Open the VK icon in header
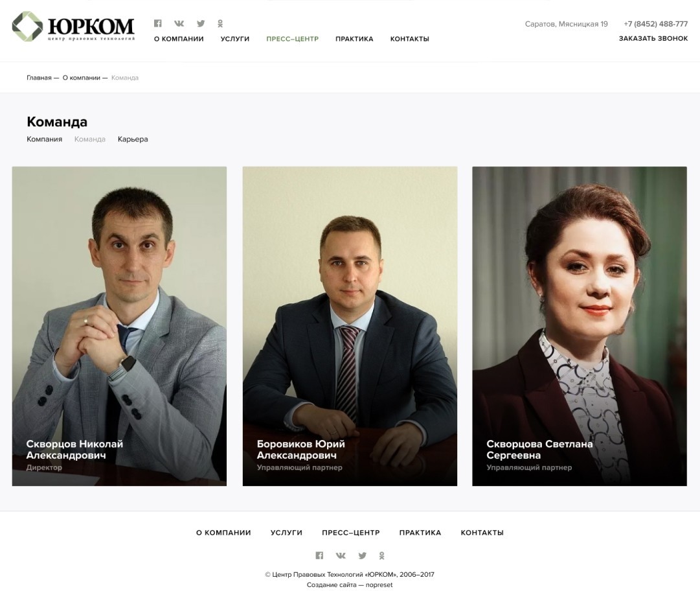The image size is (700, 613). click(x=179, y=23)
